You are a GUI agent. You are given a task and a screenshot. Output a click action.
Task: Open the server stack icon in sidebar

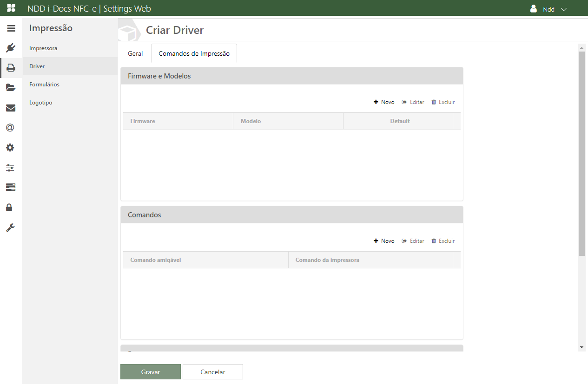pyautogui.click(x=11, y=187)
